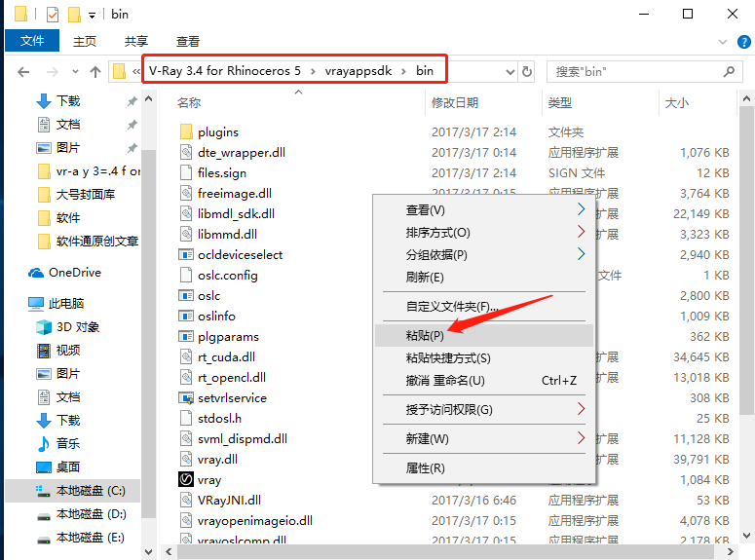
Task: Select the rt_cuda.dll file name
Action: tap(226, 356)
